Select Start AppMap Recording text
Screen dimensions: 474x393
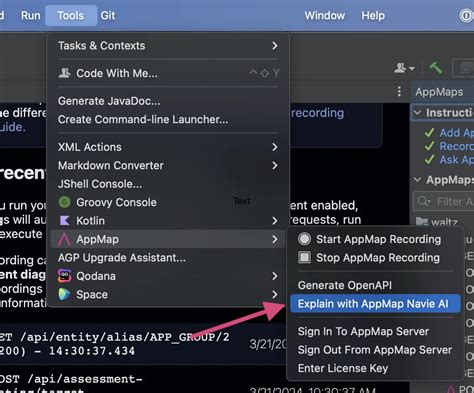(x=378, y=239)
